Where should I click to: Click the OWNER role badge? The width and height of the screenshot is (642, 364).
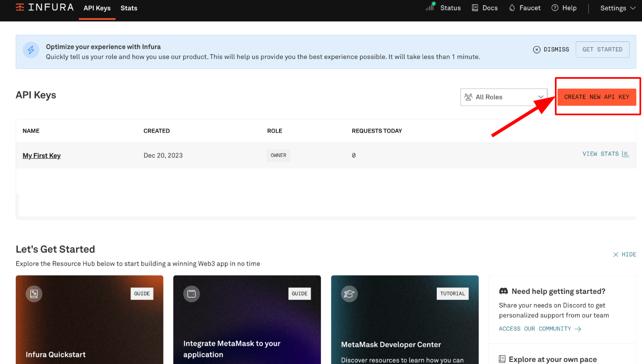(278, 155)
